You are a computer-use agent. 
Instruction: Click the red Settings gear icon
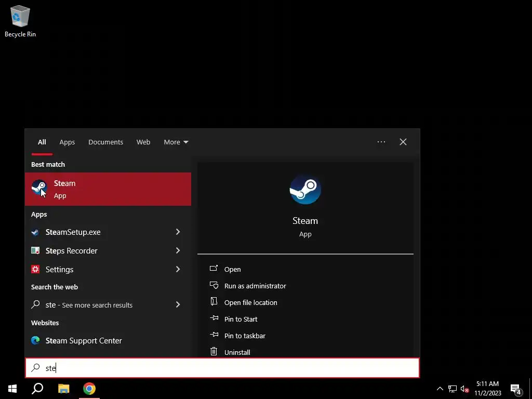(35, 269)
